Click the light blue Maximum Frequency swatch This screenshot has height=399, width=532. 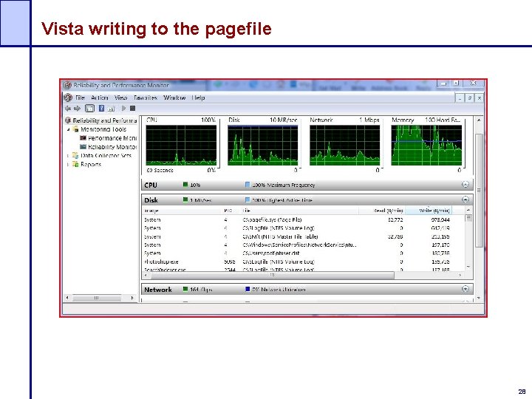(248, 185)
